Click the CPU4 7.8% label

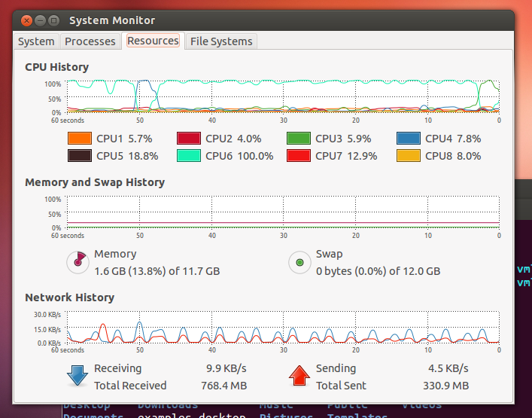tap(453, 139)
